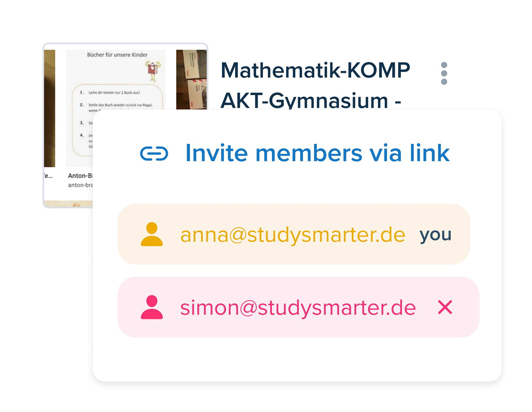The image size is (532, 412).
Task: Click the mascot figure in the preview
Action: tap(153, 70)
